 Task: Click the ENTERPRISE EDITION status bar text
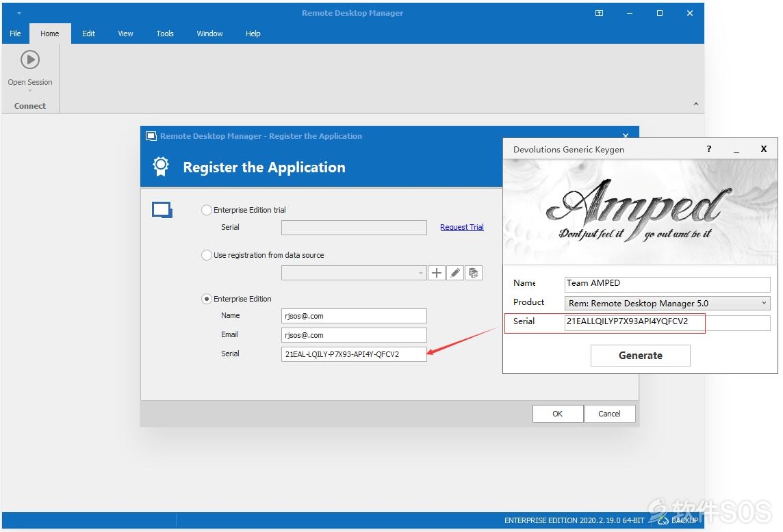574,520
